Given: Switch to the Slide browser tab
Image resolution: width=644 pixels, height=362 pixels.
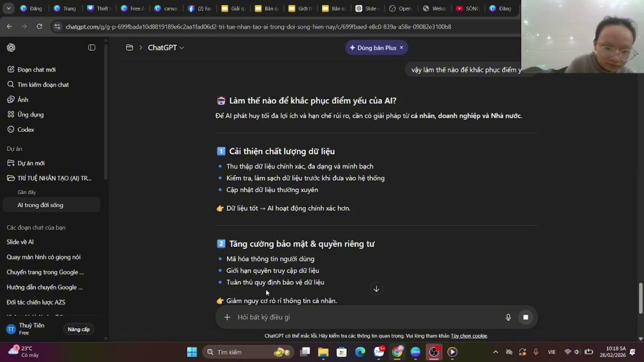Looking at the screenshot, I should (x=367, y=9).
